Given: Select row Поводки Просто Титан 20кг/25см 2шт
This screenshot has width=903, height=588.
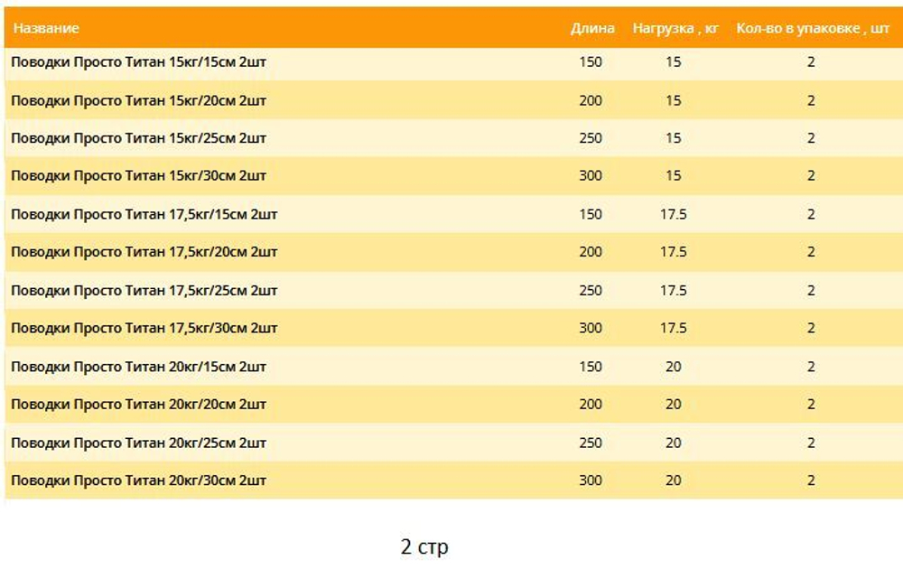Looking at the screenshot, I should (453, 443).
